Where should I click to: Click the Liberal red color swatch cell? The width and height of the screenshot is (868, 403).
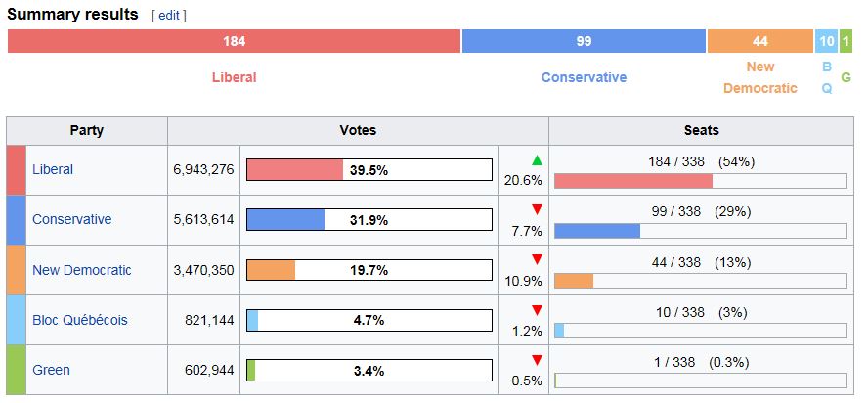tap(16, 169)
